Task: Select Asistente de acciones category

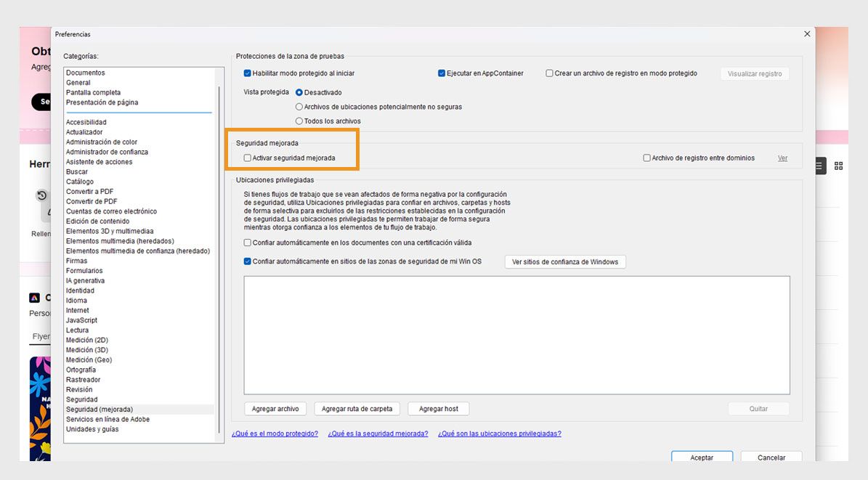Action: coord(99,162)
